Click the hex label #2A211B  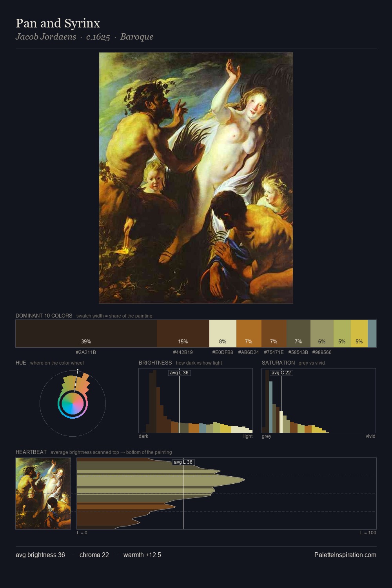pyautogui.click(x=86, y=352)
